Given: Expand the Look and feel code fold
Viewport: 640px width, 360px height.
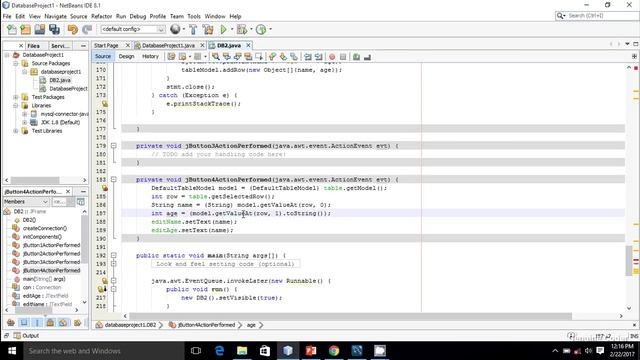Looking at the screenshot, I should click(x=114, y=264).
